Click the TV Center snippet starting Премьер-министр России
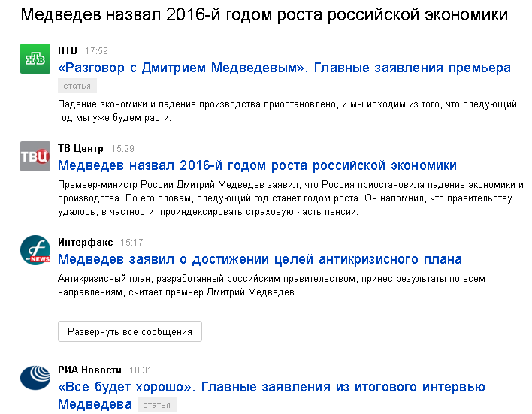The height and width of the screenshot is (414, 532). (291, 198)
